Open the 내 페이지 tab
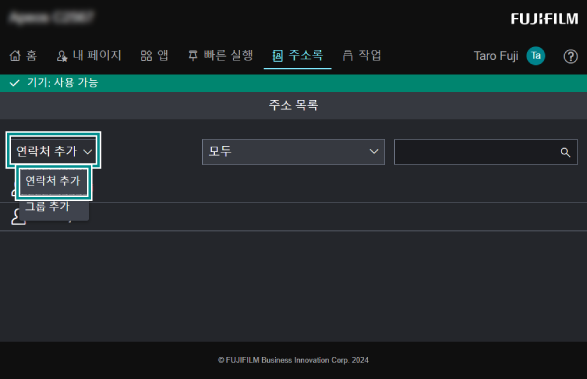587x379 pixels. coord(89,56)
